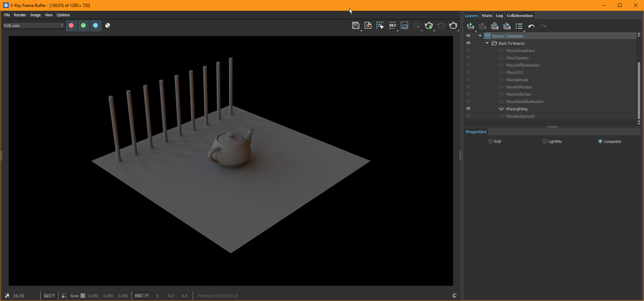Click the Track mouse lock icon in status bar
Screen dimensions: 644x301
7,295
